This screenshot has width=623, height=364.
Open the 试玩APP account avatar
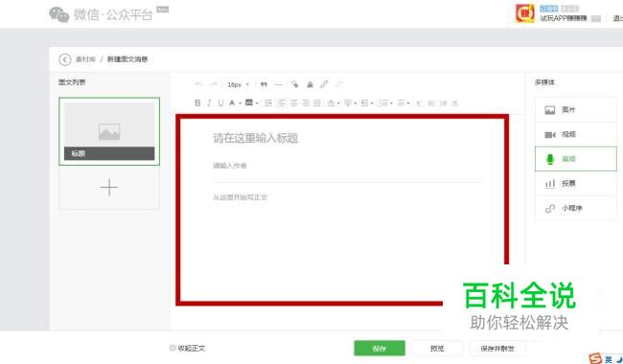pyautogui.click(x=525, y=14)
